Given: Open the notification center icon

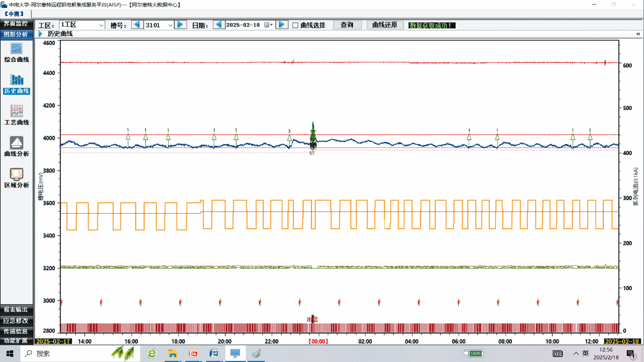Looking at the screenshot, I should tap(631, 354).
